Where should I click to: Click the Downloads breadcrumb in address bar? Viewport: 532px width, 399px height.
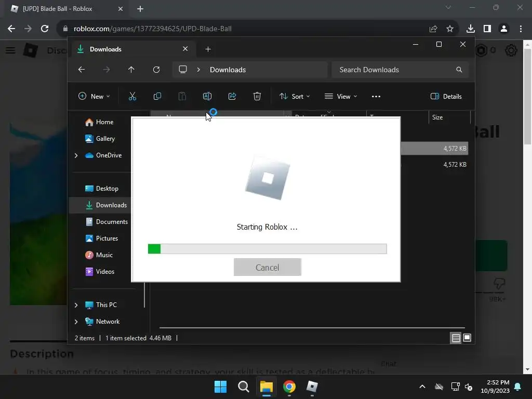pos(228,70)
